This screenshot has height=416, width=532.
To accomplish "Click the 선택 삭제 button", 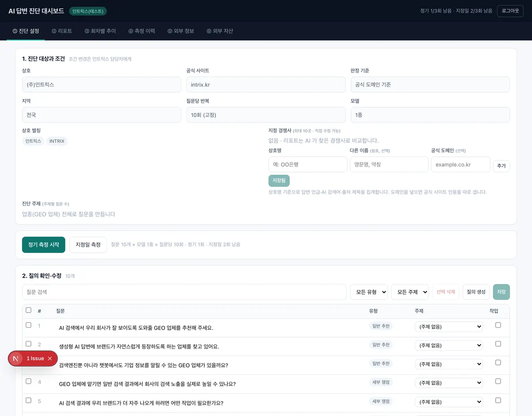I will tap(446, 292).
